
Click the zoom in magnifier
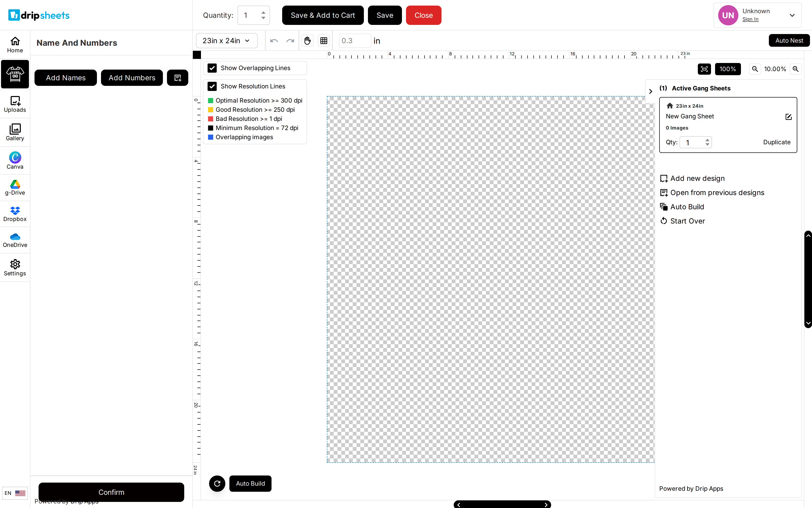coord(796,69)
